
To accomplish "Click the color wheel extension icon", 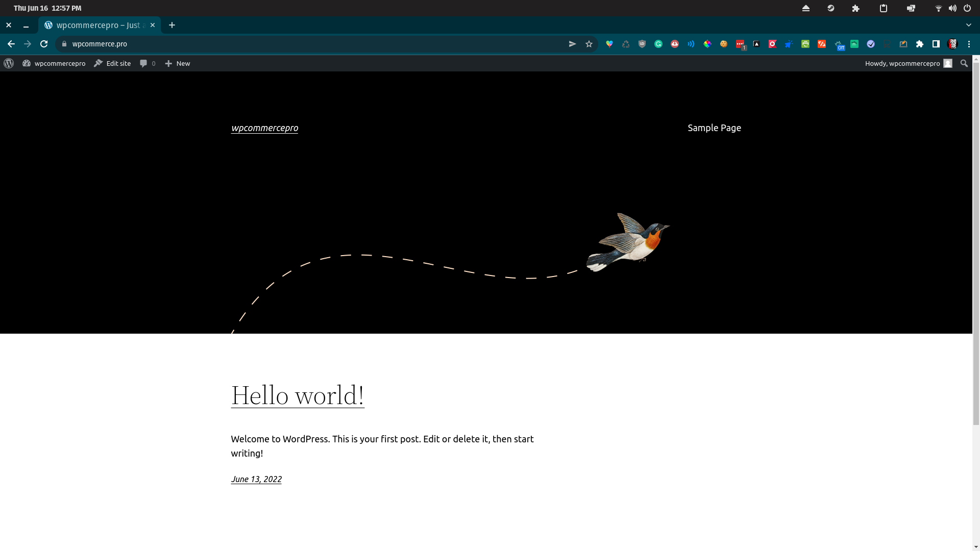I will click(707, 44).
